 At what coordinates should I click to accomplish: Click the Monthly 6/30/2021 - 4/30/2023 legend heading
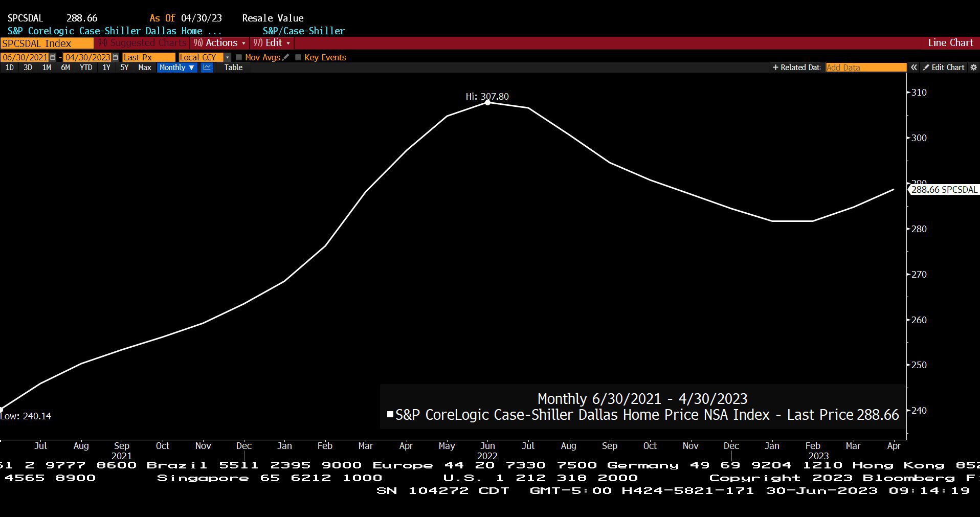642,399
